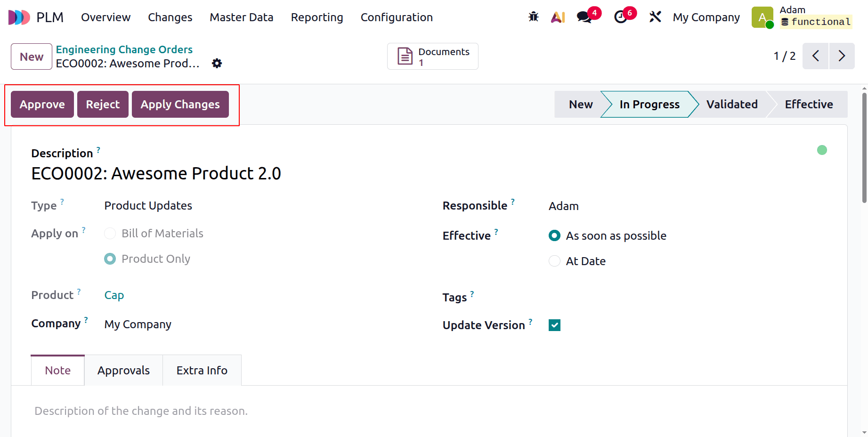The width and height of the screenshot is (868, 437).
Task: Open the PLM app home logo
Action: [19, 17]
